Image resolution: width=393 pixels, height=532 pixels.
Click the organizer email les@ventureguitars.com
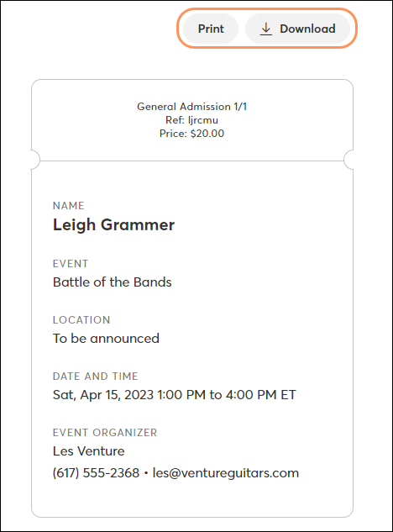coord(226,473)
